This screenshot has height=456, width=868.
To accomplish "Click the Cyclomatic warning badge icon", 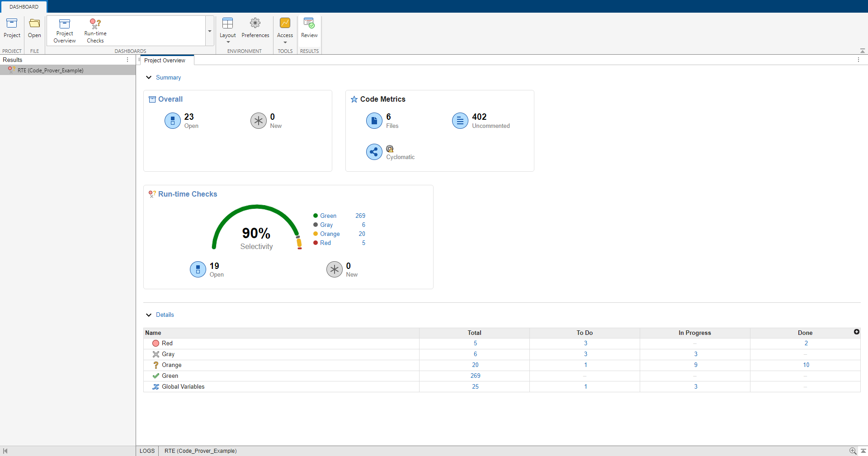I will pos(390,149).
